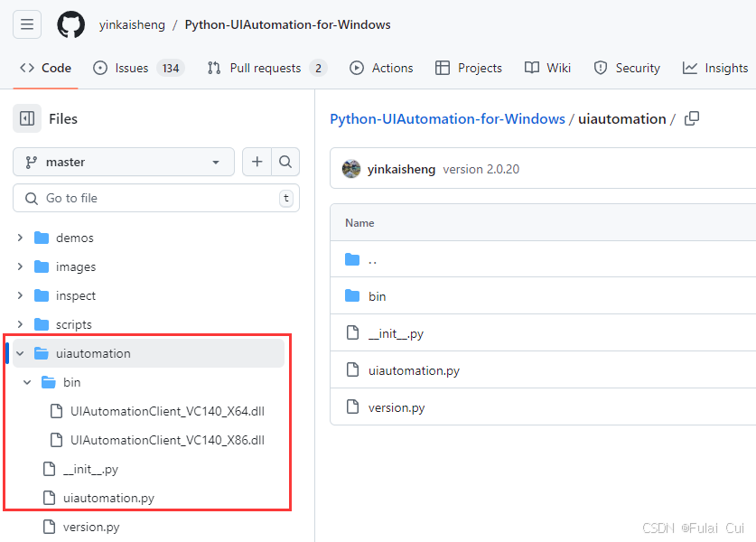
Task: Click the demos folder icon in tree
Action: pyautogui.click(x=42, y=238)
